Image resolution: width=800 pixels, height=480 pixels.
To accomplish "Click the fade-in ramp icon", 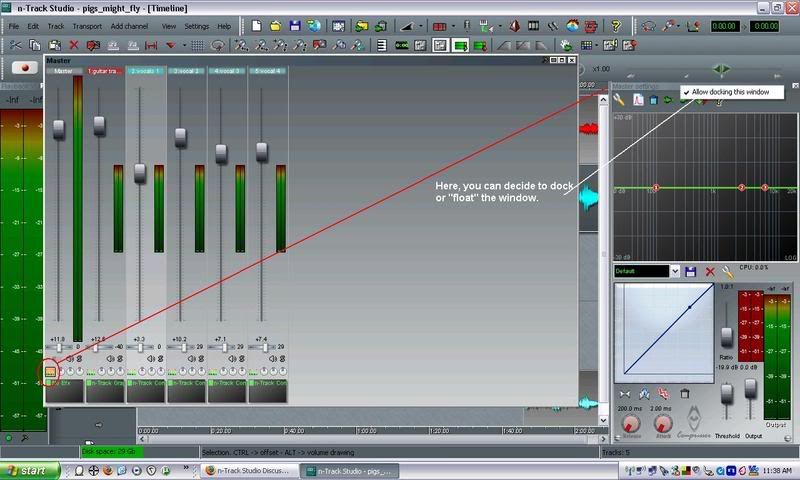I will click(504, 45).
